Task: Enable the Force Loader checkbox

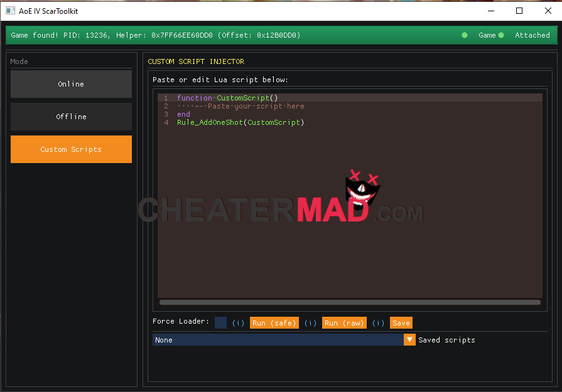Action: (x=220, y=322)
